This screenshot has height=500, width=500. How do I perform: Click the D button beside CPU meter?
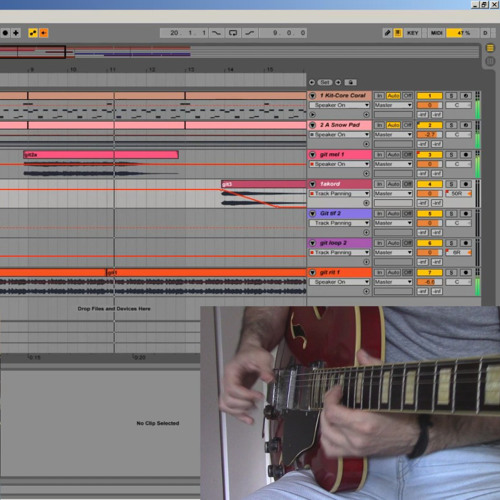(485, 33)
